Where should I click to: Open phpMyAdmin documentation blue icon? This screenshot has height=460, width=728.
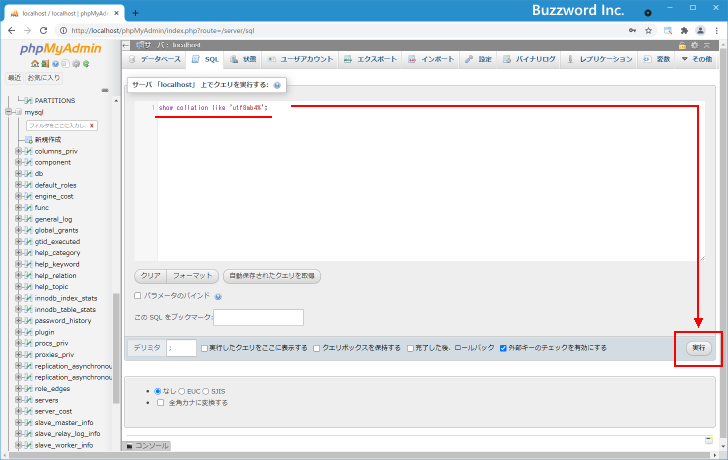pos(55,64)
